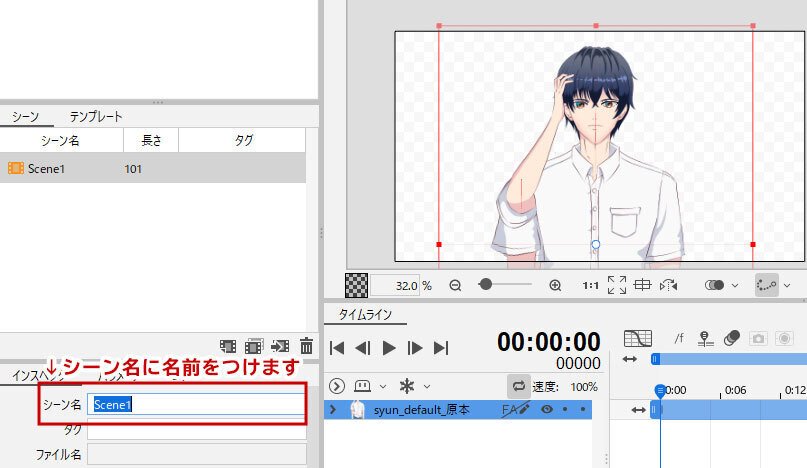The image size is (807, 468).
Task: Click the 101 length value of Scene1
Action: tap(133, 169)
